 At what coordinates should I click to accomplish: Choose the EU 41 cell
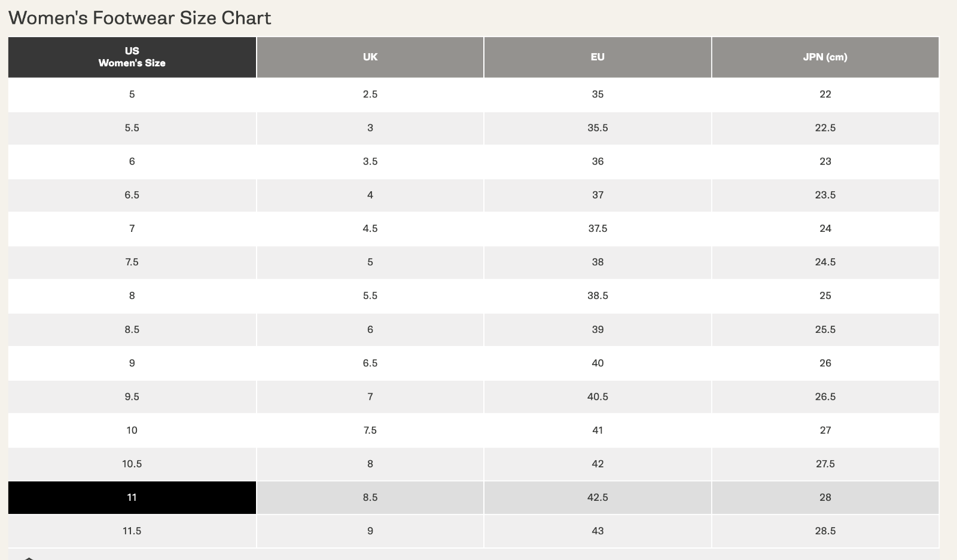[598, 430]
